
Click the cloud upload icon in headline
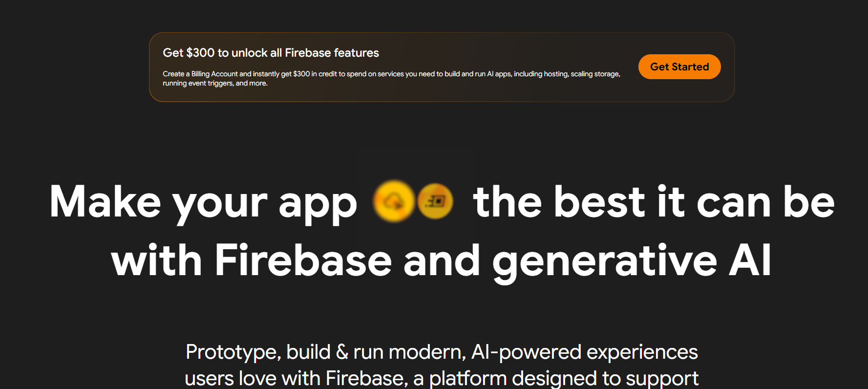(x=394, y=201)
